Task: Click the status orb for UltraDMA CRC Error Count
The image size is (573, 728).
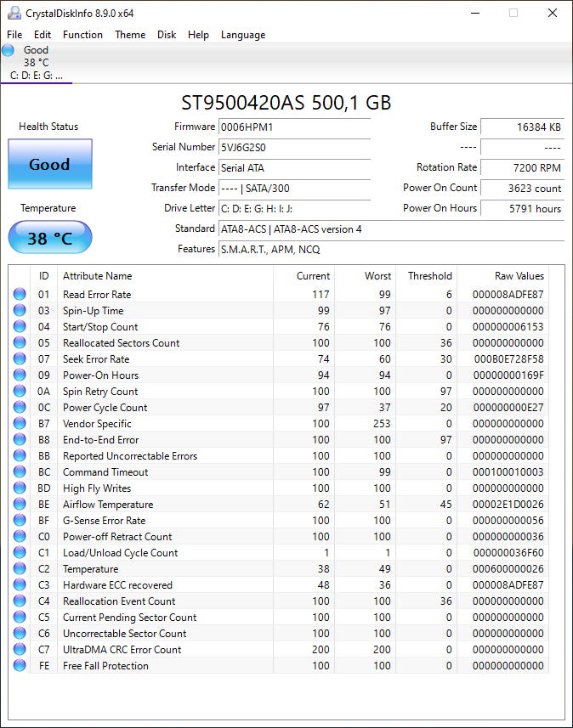Action: (20, 650)
